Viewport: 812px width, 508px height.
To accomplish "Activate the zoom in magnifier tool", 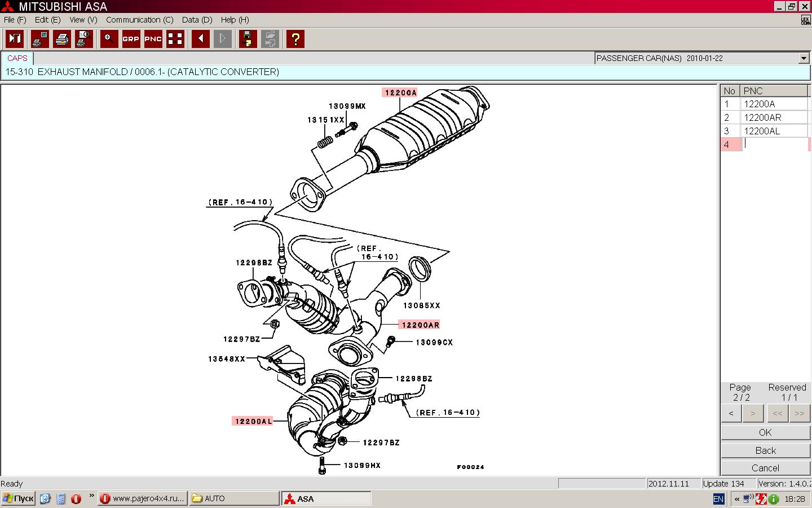I will click(109, 39).
